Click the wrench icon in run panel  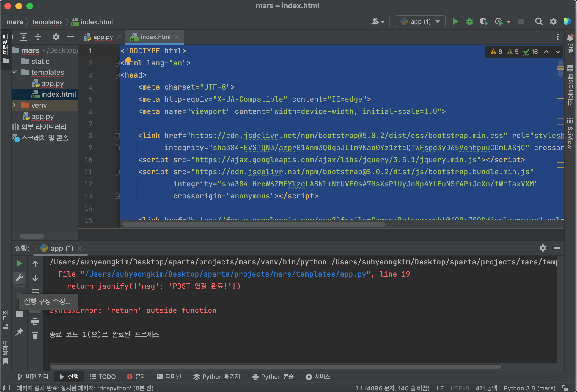click(x=19, y=278)
